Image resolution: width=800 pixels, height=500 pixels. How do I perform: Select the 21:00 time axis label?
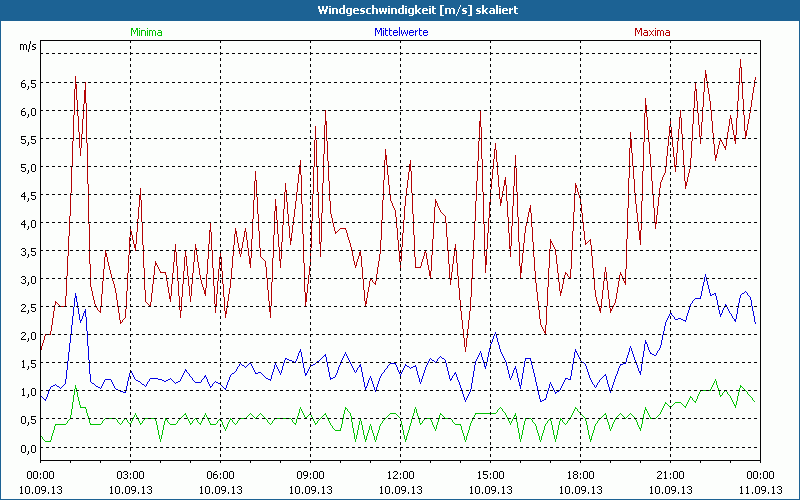pyautogui.click(x=670, y=474)
